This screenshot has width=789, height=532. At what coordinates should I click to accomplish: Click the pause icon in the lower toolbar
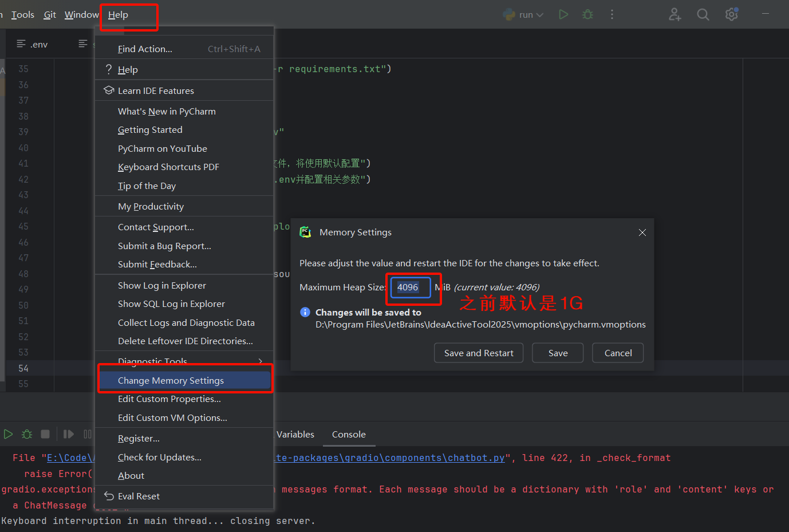[87, 434]
